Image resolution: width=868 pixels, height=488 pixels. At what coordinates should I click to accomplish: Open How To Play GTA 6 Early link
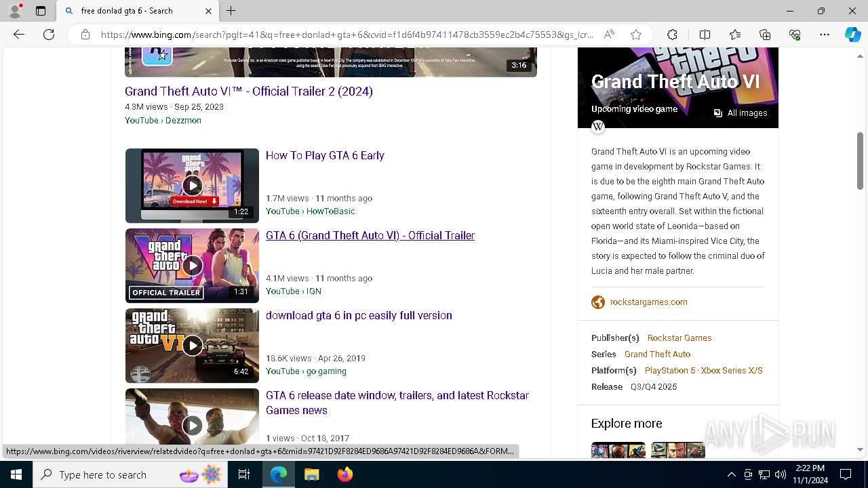pos(325,155)
